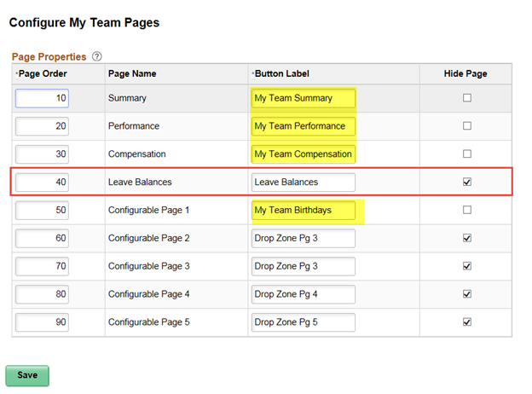Click the Drop Zone Pg 5 label field
This screenshot has width=532, height=394.
pos(303,322)
